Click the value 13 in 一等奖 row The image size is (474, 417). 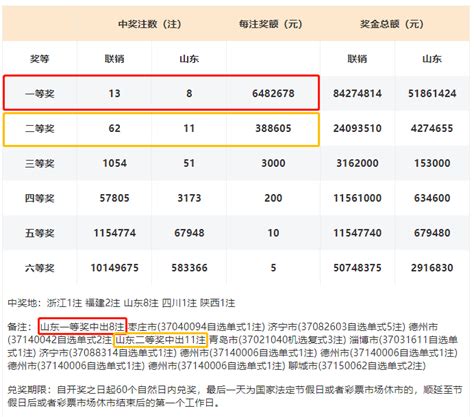coord(114,93)
